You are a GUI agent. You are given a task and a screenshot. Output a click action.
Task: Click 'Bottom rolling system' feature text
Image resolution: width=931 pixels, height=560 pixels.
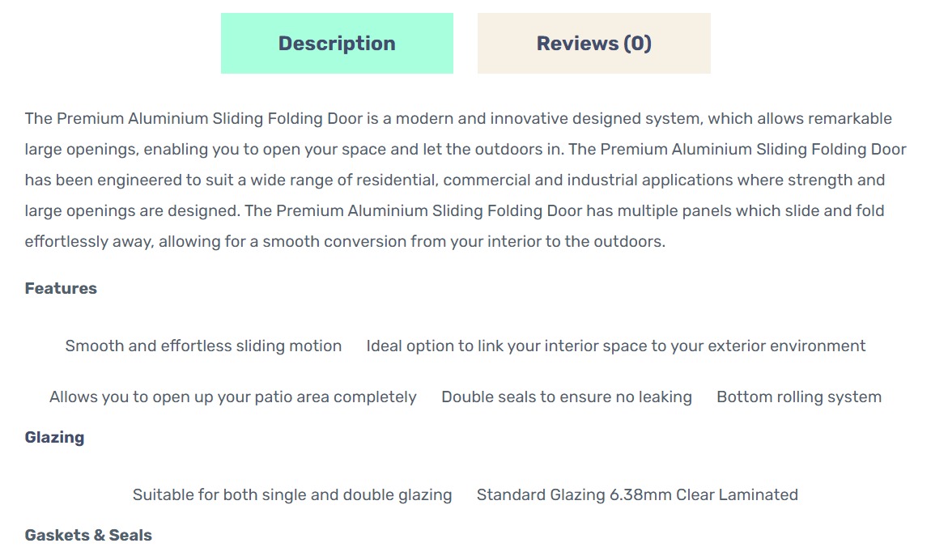coord(799,397)
